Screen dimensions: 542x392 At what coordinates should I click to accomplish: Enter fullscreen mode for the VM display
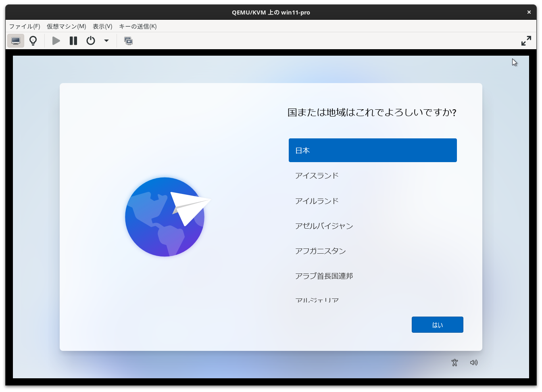(x=526, y=40)
